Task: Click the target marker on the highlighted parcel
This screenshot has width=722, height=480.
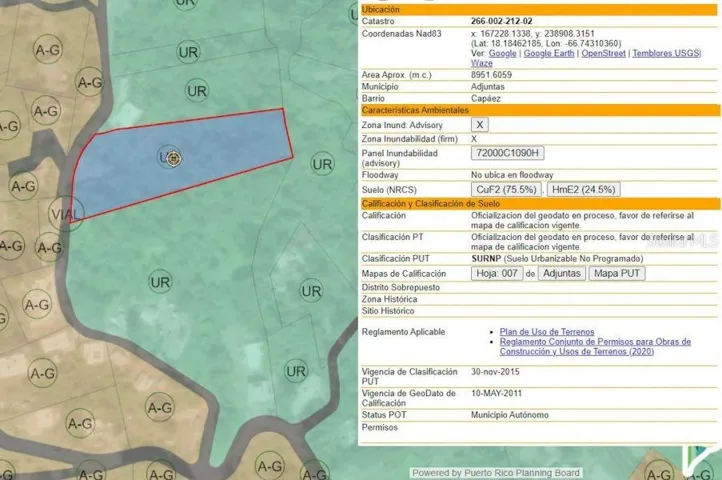Action: 174,158
